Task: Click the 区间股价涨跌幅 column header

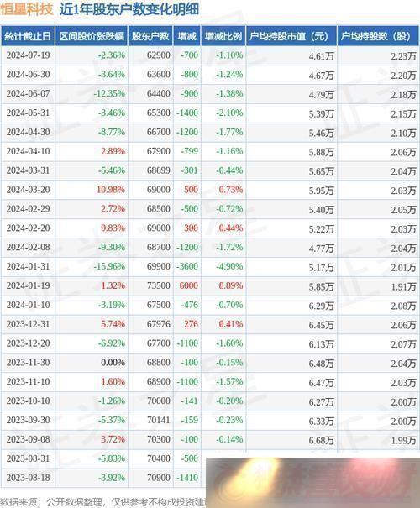Action: click(92, 36)
